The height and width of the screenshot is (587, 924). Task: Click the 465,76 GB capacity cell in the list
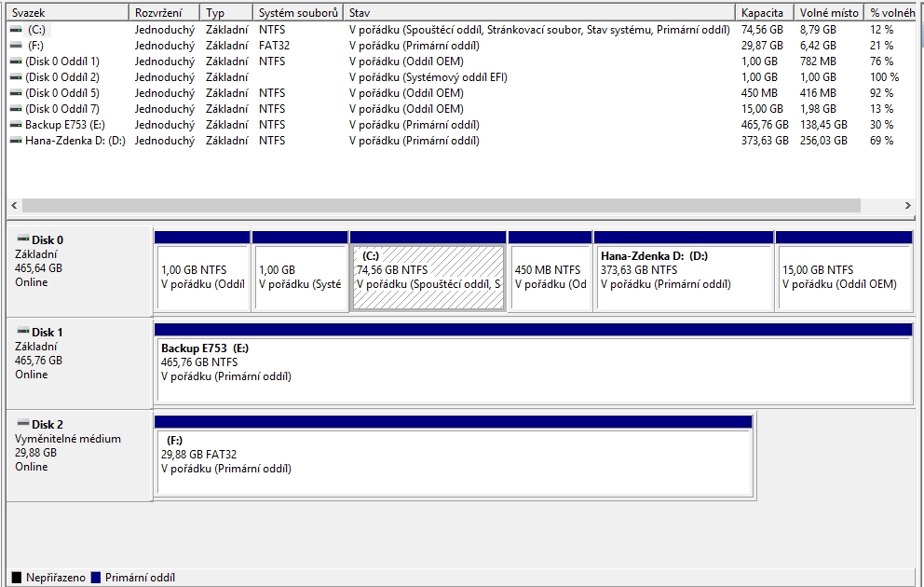[x=765, y=125]
